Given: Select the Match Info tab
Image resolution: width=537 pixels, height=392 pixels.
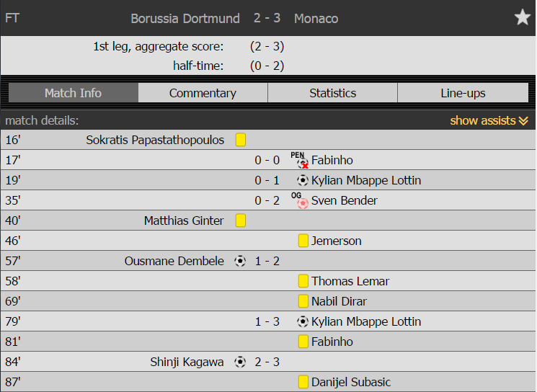Looking at the screenshot, I should click(x=74, y=93).
